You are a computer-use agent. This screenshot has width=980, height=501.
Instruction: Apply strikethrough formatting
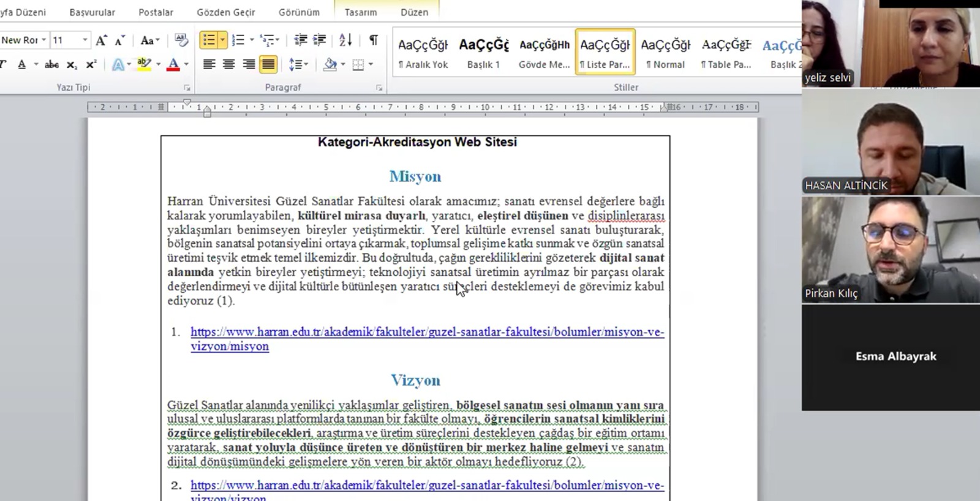click(x=52, y=64)
